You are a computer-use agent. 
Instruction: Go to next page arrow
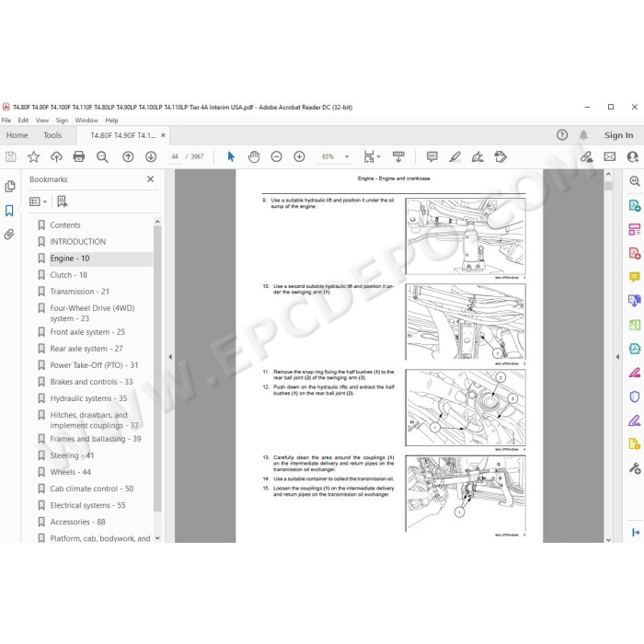coord(151,156)
